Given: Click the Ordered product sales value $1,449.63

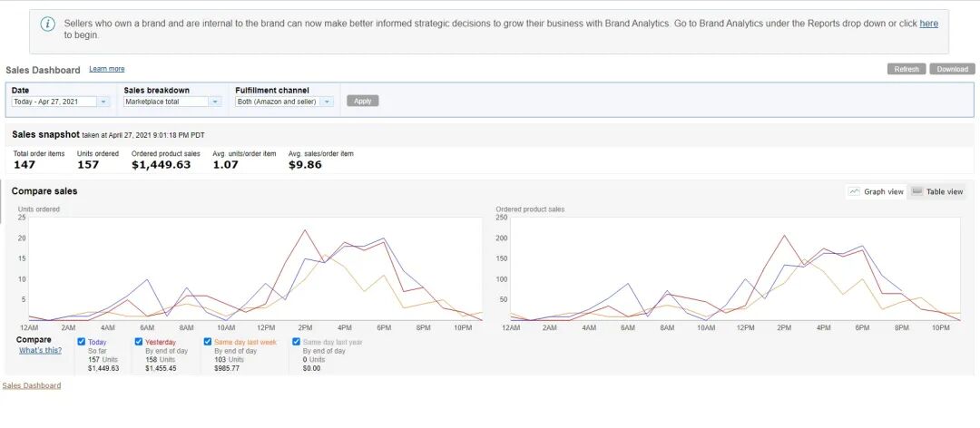Looking at the screenshot, I should coord(162,165).
